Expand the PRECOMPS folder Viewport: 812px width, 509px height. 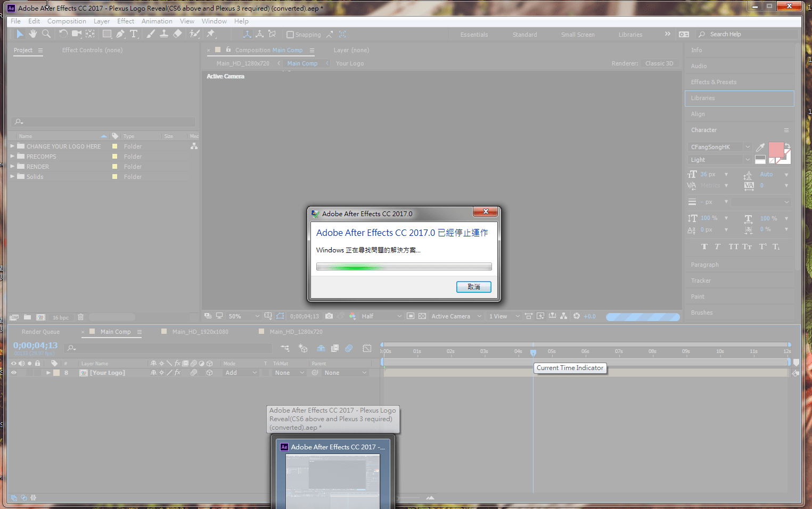pos(12,156)
